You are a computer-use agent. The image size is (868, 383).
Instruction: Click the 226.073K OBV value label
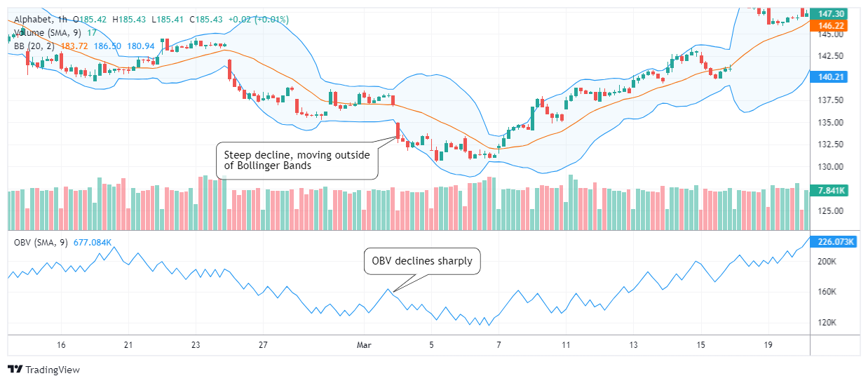click(832, 242)
